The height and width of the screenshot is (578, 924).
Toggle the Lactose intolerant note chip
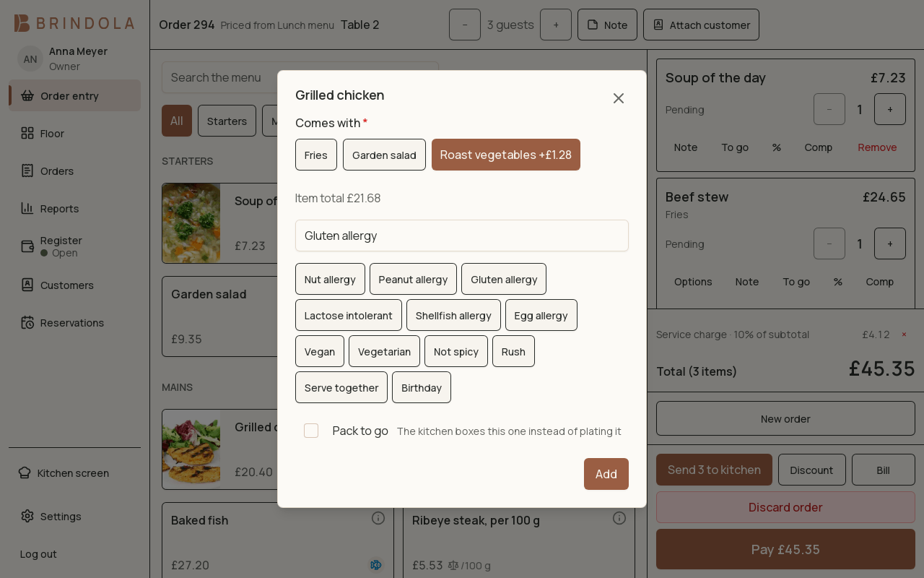(x=349, y=315)
